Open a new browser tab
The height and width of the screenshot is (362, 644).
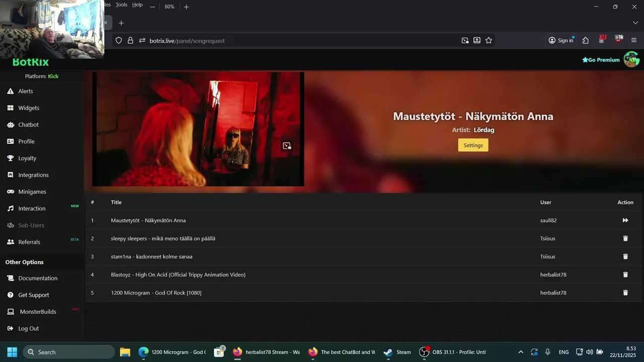tap(121, 23)
